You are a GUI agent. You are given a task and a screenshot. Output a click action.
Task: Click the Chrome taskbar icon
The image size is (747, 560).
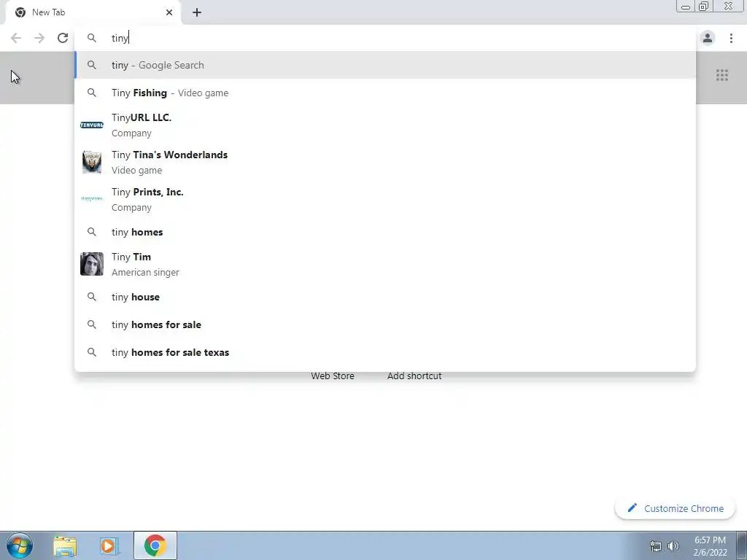click(x=155, y=545)
